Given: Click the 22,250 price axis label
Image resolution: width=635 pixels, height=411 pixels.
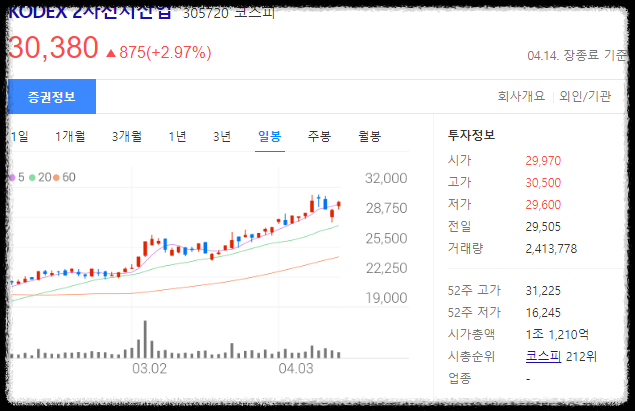Looking at the screenshot, I should tap(386, 268).
